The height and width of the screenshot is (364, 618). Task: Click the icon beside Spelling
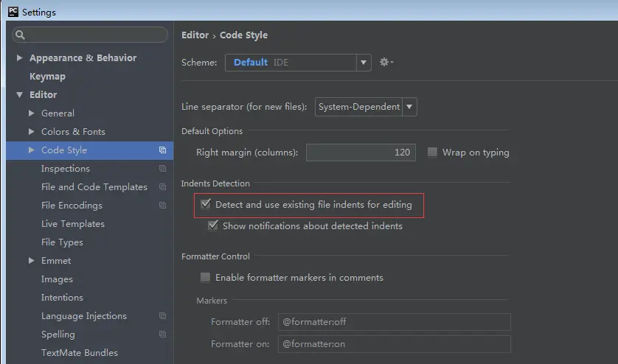click(162, 334)
